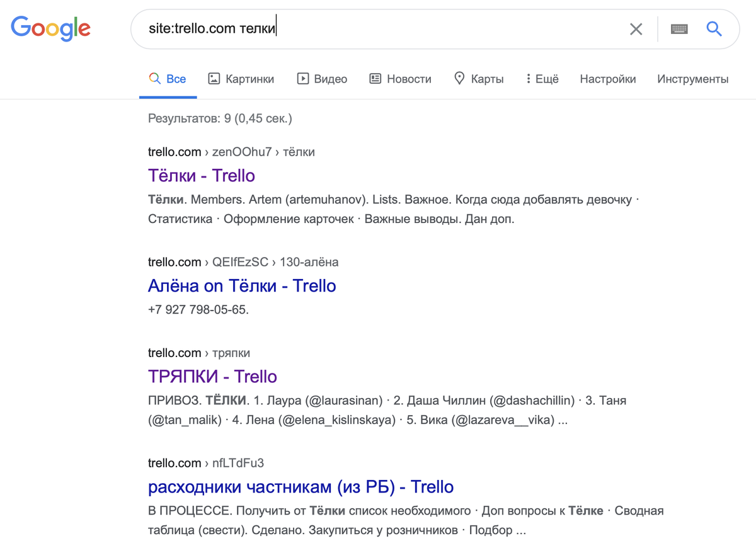Image resolution: width=756 pixels, height=558 pixels.
Task: Click the Google logo
Action: (x=50, y=28)
